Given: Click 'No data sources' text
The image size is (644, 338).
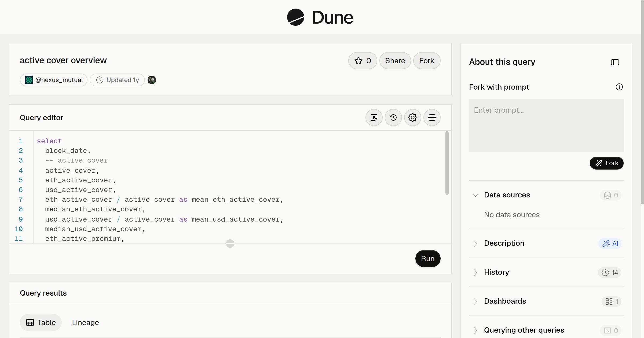Looking at the screenshot, I should pyautogui.click(x=512, y=215).
